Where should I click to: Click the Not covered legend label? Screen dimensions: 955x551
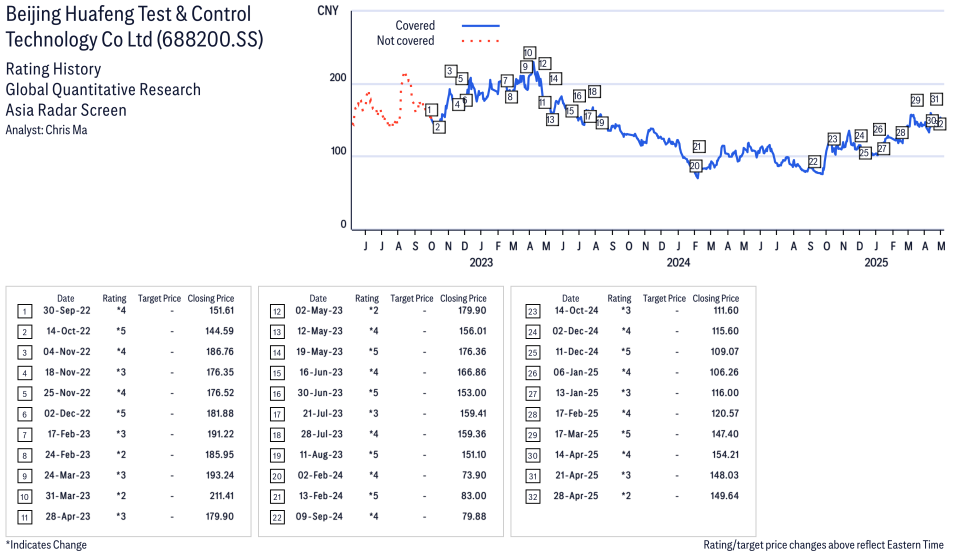click(405, 41)
